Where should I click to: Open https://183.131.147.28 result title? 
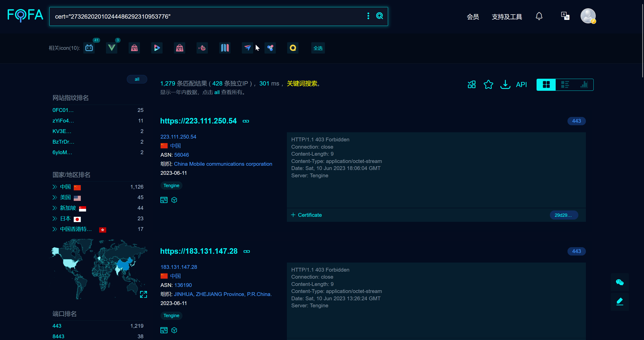click(x=199, y=251)
